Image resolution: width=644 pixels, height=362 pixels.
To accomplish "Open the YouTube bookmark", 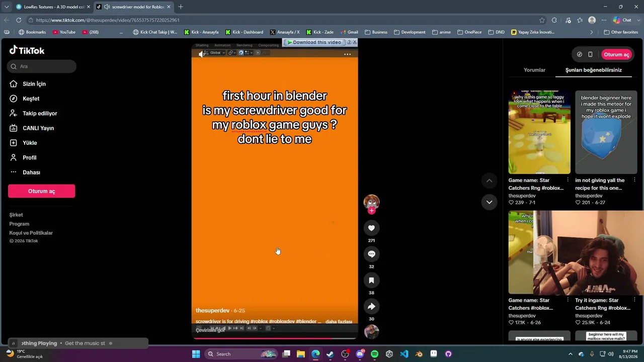I will tap(64, 32).
